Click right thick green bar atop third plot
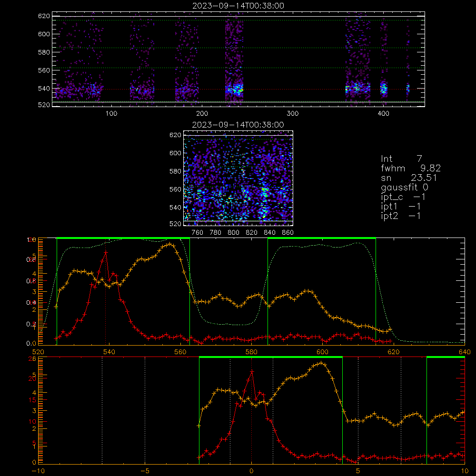 point(322,238)
